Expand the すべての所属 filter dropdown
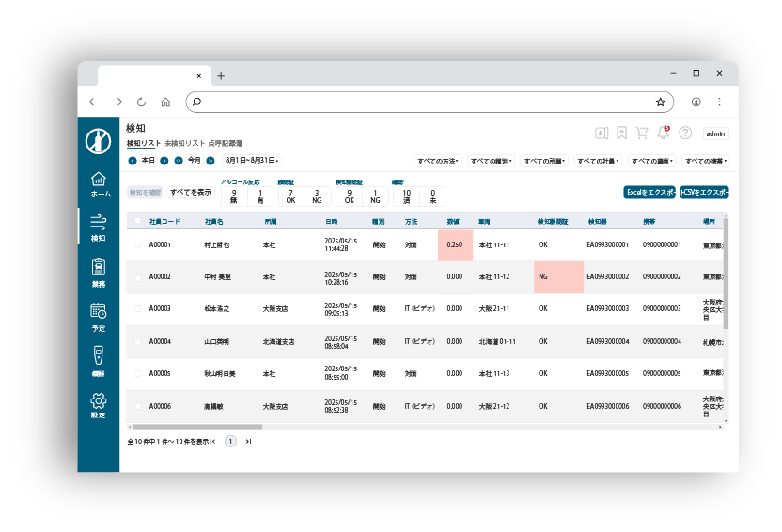782x532 pixels. (x=545, y=161)
